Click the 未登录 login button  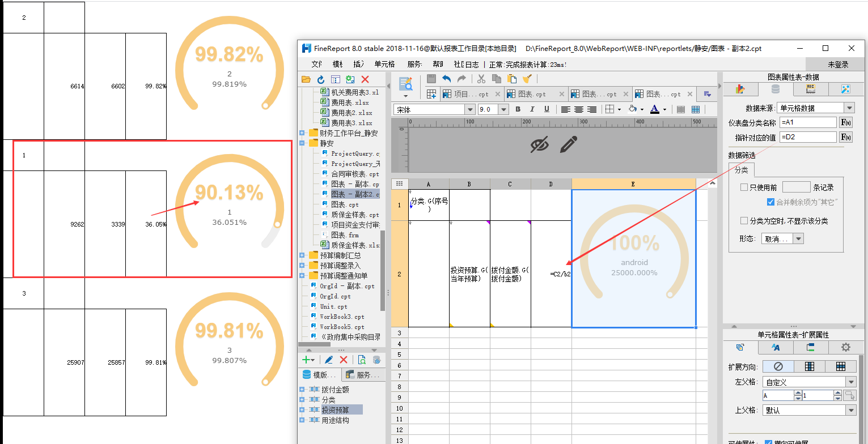click(838, 65)
